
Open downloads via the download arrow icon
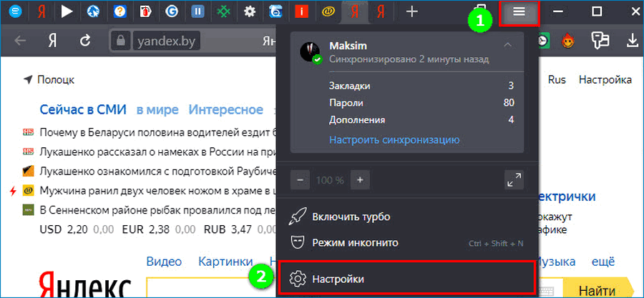click(631, 40)
